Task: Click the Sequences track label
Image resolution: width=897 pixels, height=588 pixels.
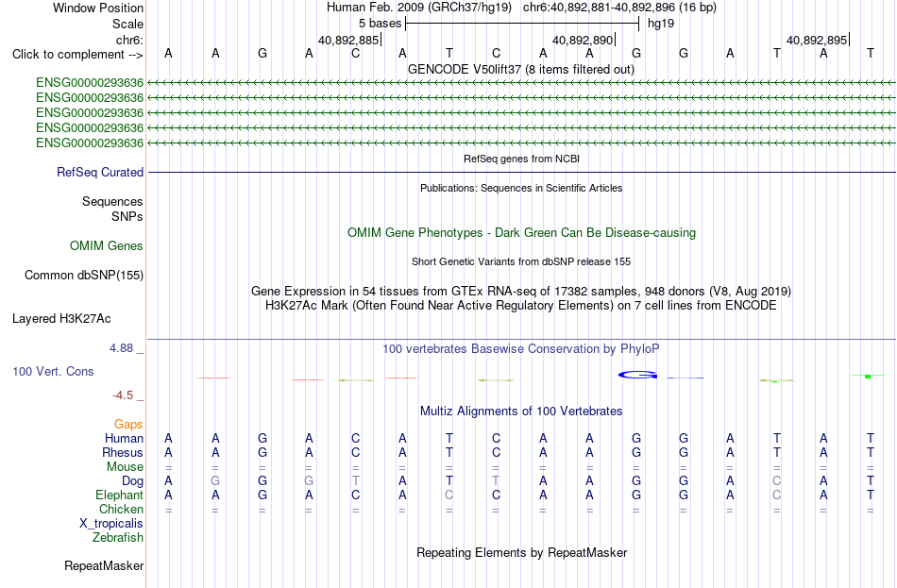Action: coord(112,201)
